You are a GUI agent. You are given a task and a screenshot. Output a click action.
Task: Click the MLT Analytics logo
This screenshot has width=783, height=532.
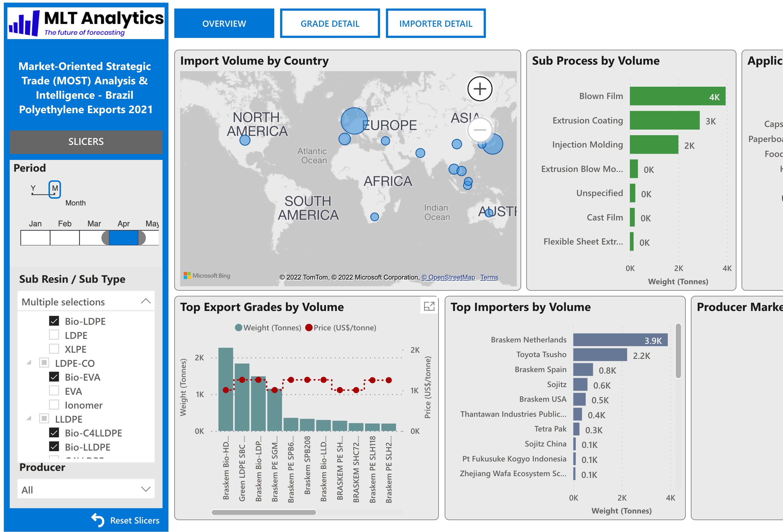(86, 23)
